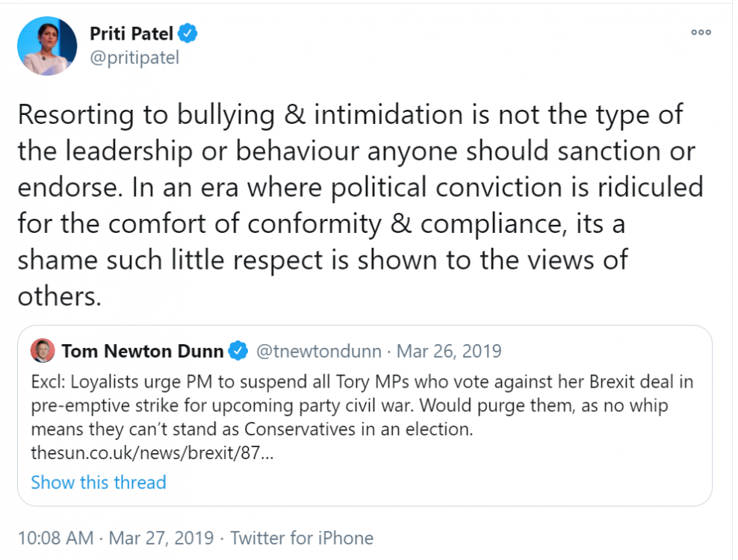Open the three-dot more options menu

point(701,32)
